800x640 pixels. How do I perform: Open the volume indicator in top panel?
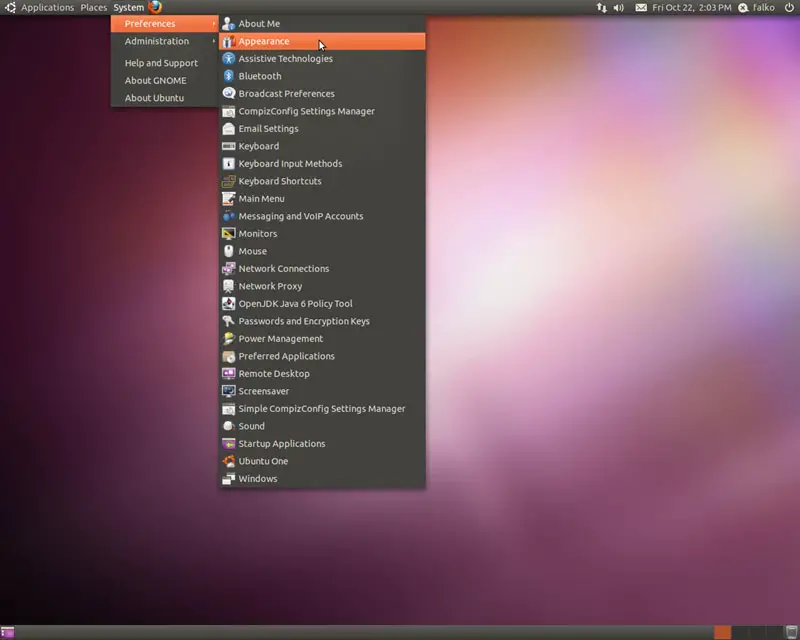point(618,8)
